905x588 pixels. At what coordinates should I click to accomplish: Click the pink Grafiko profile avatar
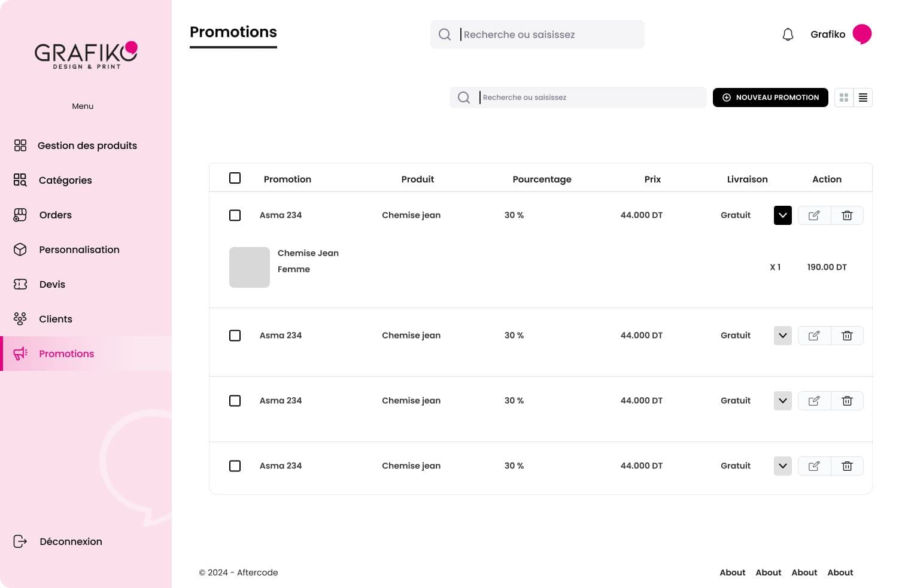point(862,34)
